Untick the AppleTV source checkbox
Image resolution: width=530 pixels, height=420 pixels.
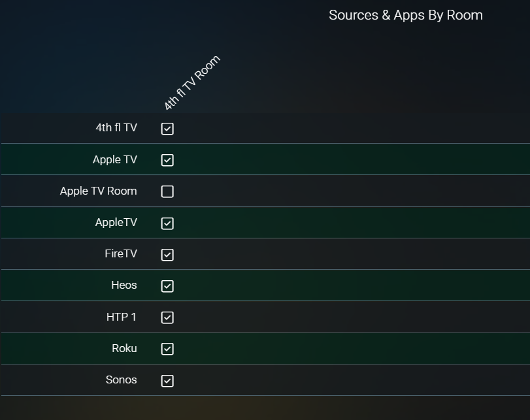tap(167, 223)
